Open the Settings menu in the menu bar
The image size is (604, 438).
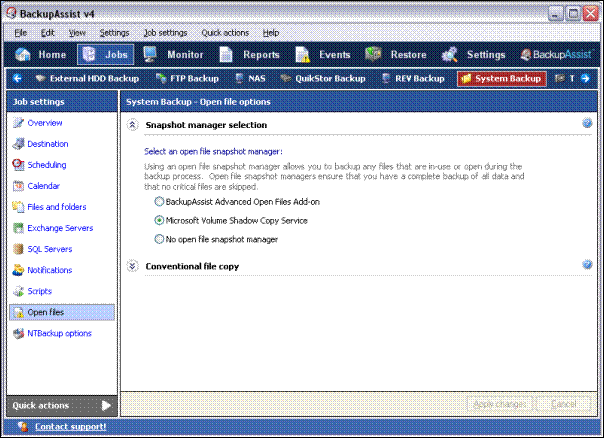pyautogui.click(x=114, y=33)
